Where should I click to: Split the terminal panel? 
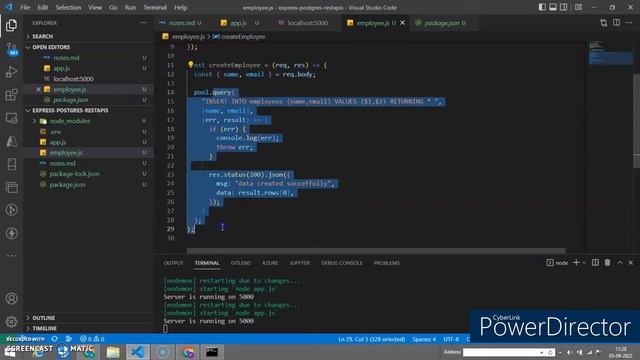595,262
